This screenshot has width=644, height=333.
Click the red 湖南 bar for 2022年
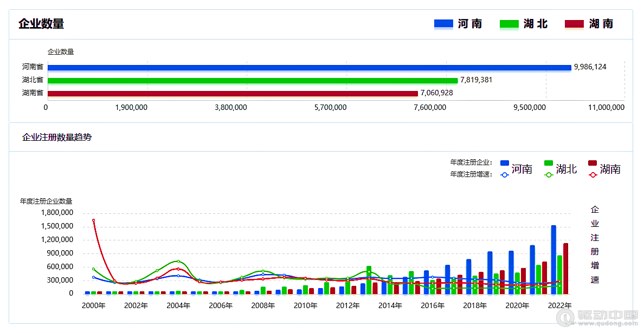tap(565, 269)
